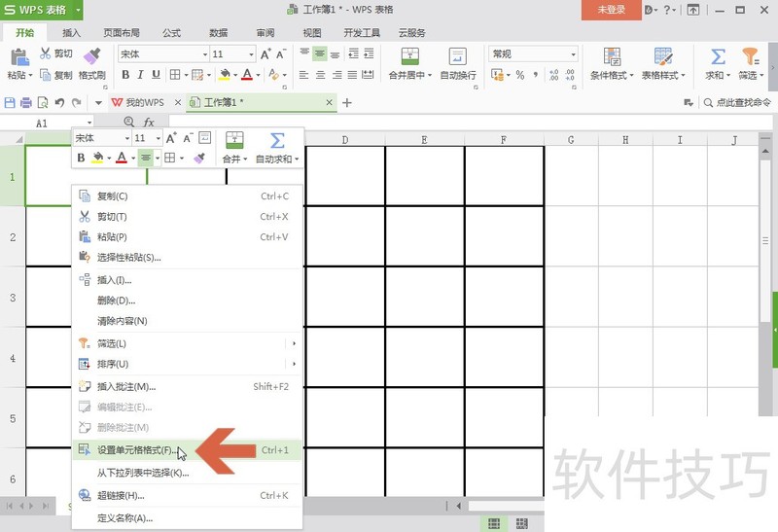Switch to 页面布局 ribbon tab

[122, 33]
